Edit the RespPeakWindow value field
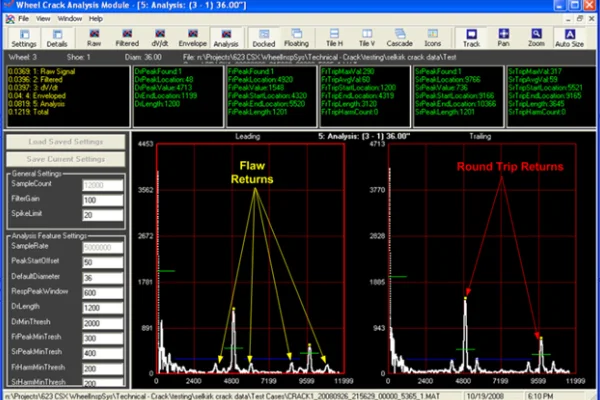This screenshot has height=400, width=600. click(x=103, y=292)
